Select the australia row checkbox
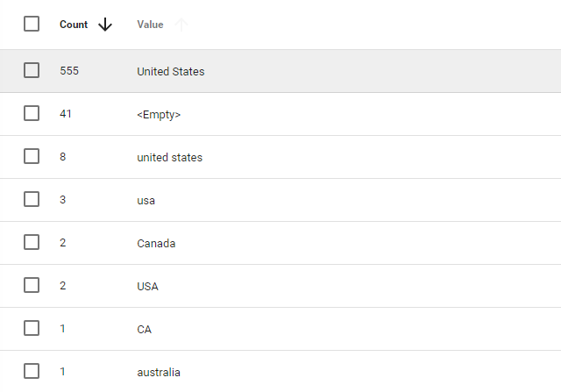This screenshot has height=392, width=561. 32,371
